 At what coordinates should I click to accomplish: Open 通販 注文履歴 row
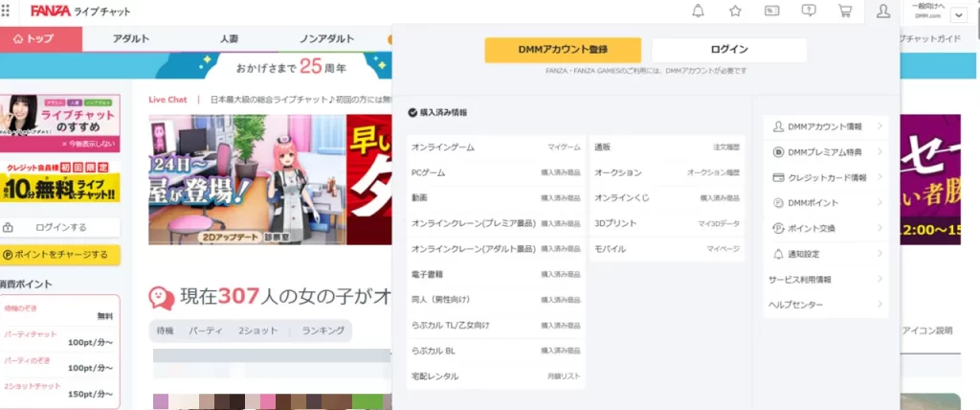pyautogui.click(x=667, y=148)
